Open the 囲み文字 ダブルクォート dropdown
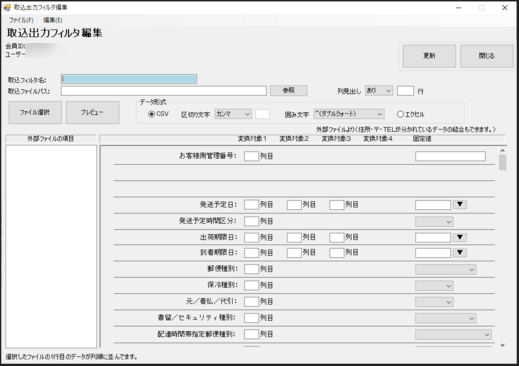Viewport: 519px width, 366px height. pyautogui.click(x=349, y=114)
